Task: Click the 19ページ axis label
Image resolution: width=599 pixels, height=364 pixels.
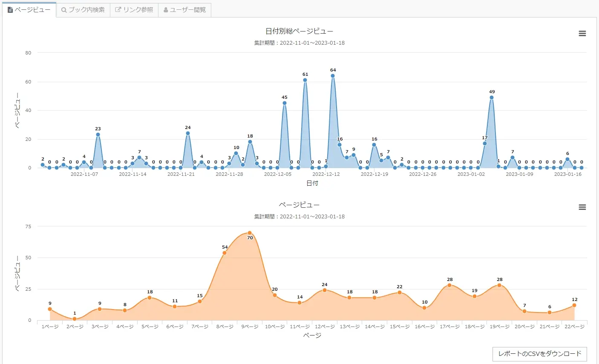Action: (499, 327)
